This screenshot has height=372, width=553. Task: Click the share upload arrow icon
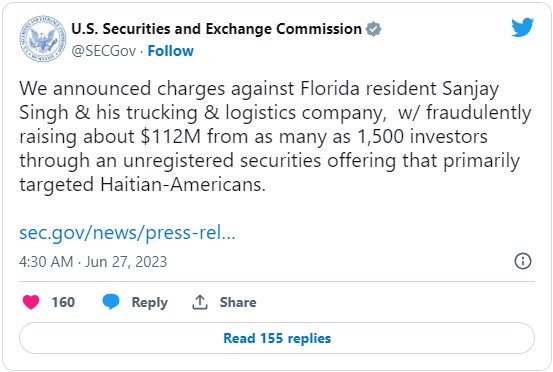pyautogui.click(x=200, y=302)
